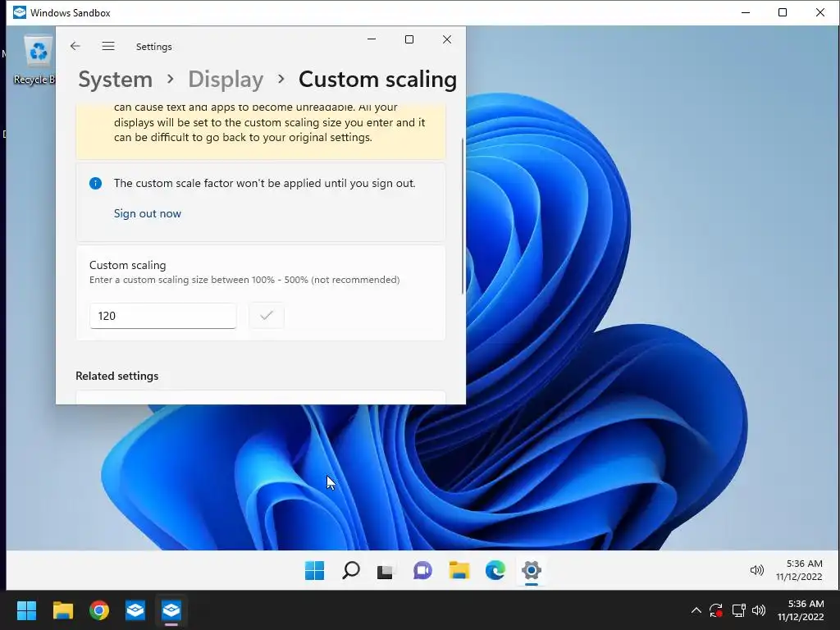Click the Display breadcrumb
840x630 pixels.
(226, 80)
